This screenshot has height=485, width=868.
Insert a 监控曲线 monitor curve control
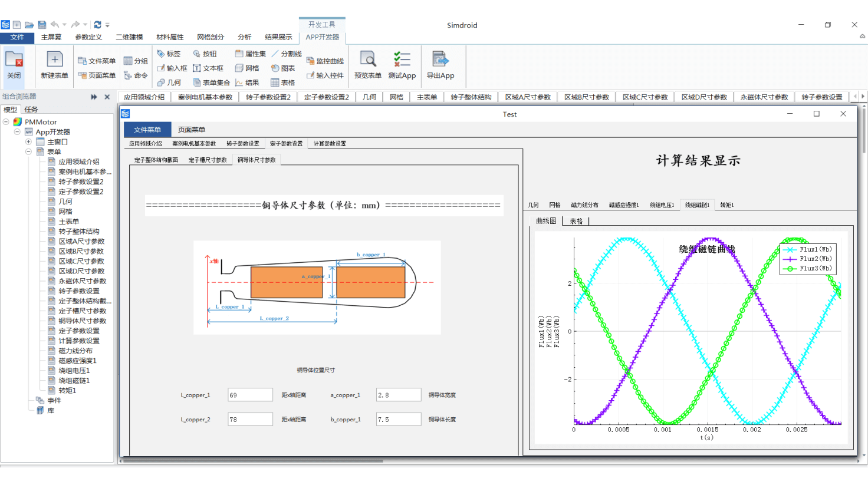point(325,61)
